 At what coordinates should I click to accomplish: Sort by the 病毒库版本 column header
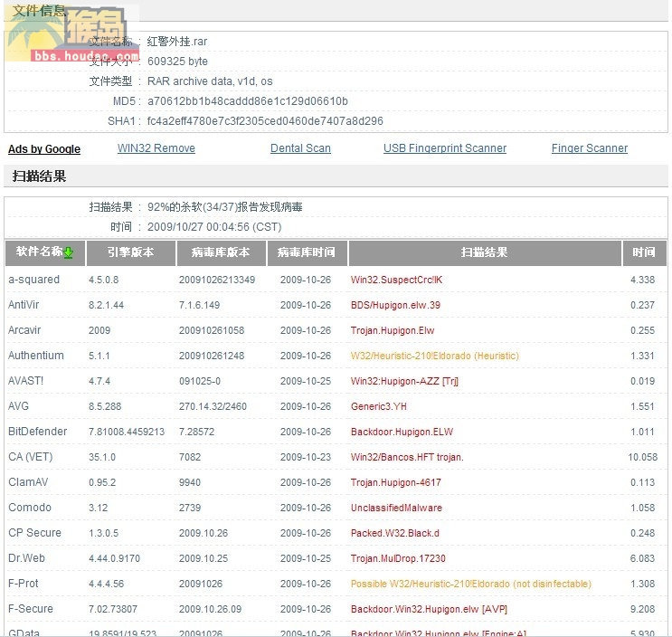click(222, 253)
